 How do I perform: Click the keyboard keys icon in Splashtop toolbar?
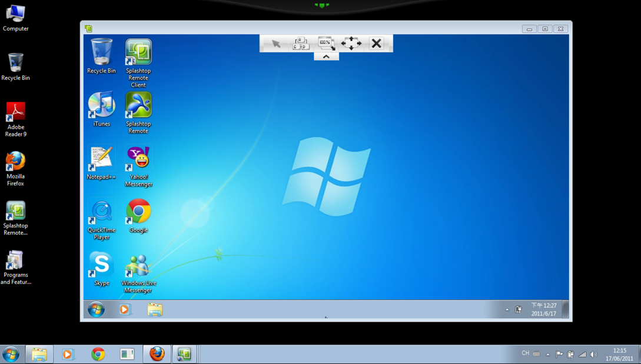(x=301, y=44)
